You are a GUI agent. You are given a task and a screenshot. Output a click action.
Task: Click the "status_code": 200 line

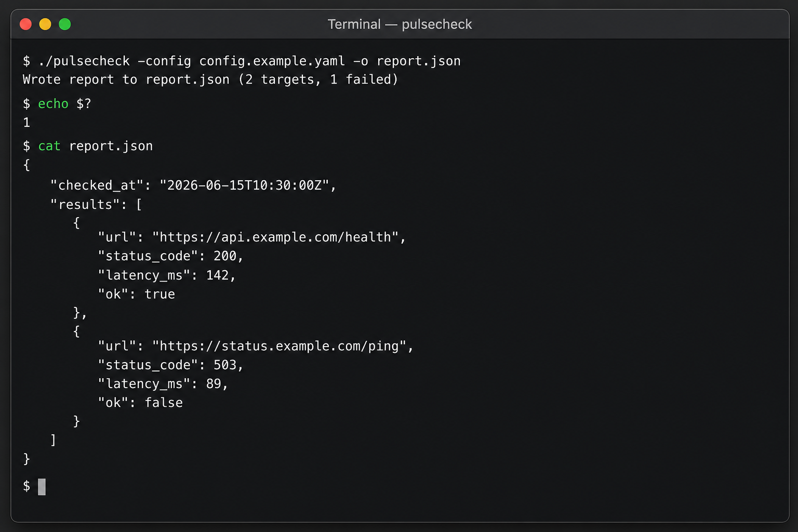(x=170, y=256)
